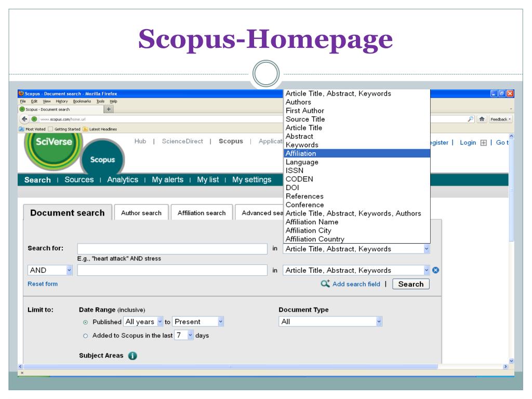The image size is (532, 399).
Task: Open the 7 days dropdown
Action: pyautogui.click(x=183, y=335)
